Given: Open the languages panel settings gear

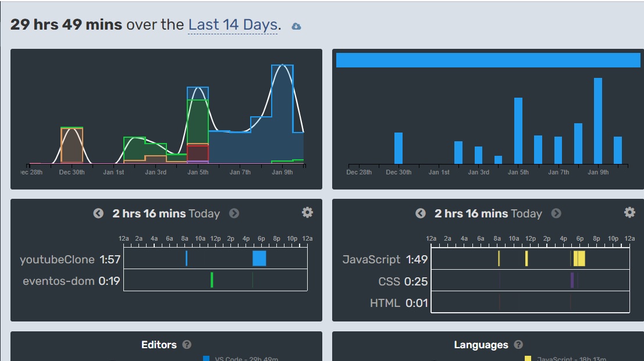Looking at the screenshot, I should pos(629,212).
